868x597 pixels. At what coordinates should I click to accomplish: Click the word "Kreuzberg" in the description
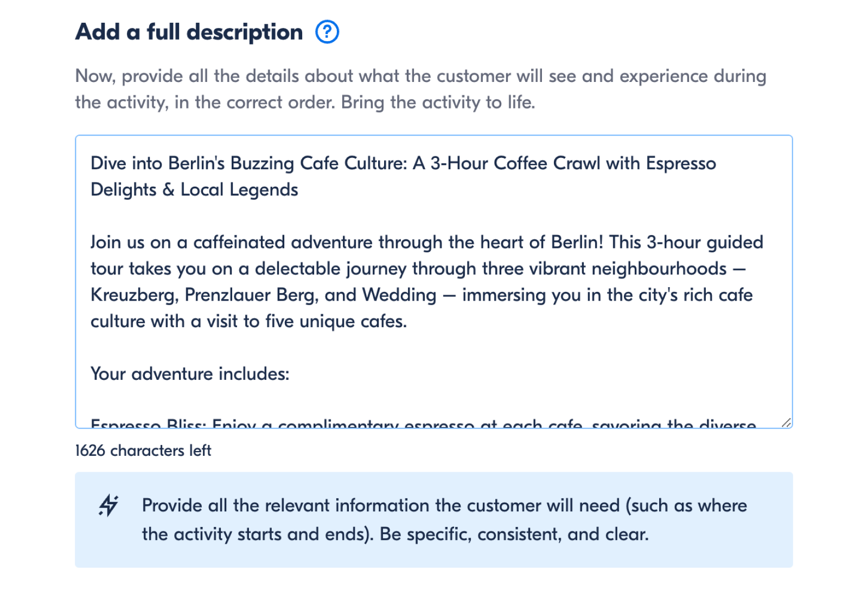click(x=134, y=295)
